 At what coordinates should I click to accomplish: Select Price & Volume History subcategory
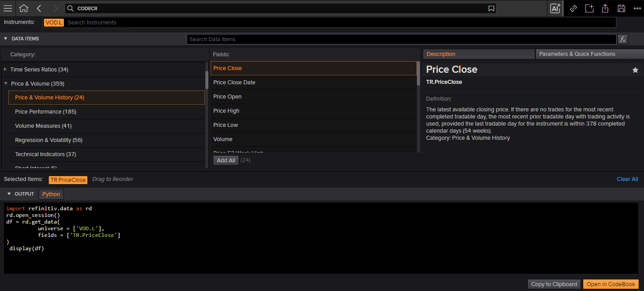(x=107, y=98)
